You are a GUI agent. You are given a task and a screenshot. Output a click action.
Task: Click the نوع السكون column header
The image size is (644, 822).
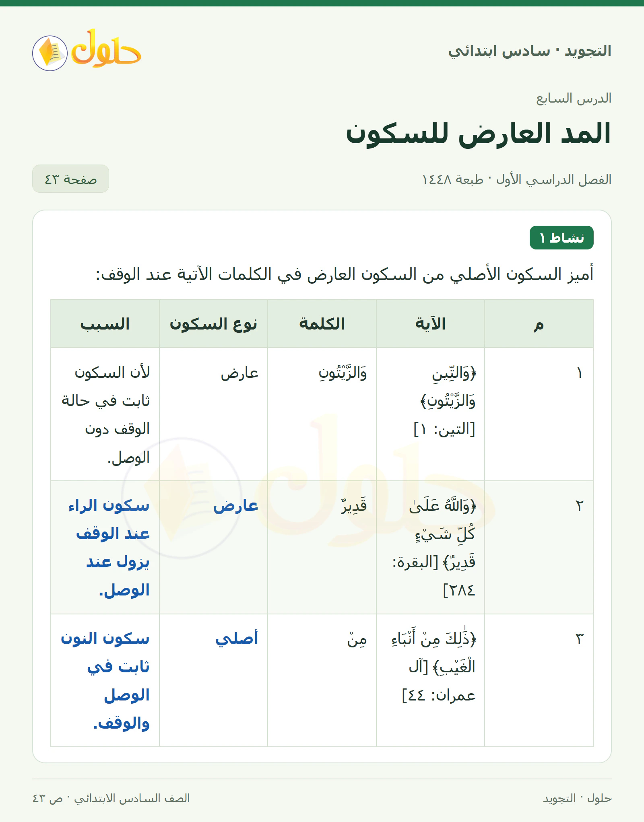click(x=213, y=324)
